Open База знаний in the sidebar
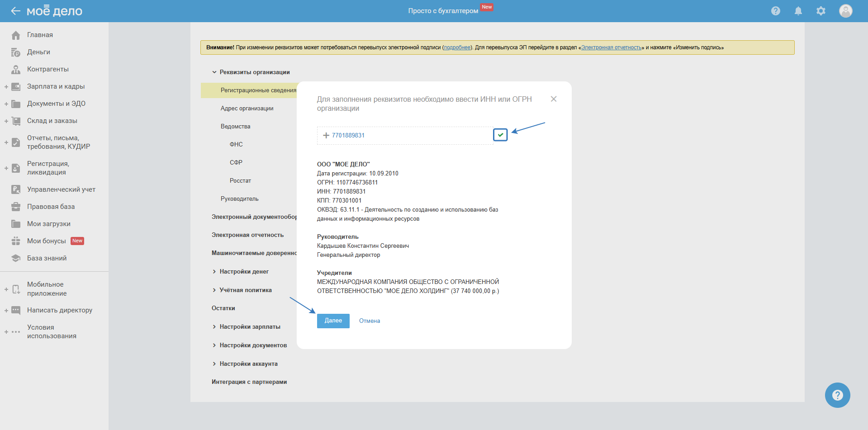Viewport: 868px width, 430px height. pos(47,258)
